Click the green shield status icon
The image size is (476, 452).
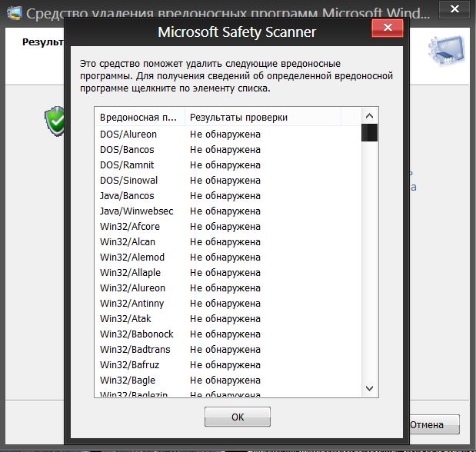[x=55, y=120]
